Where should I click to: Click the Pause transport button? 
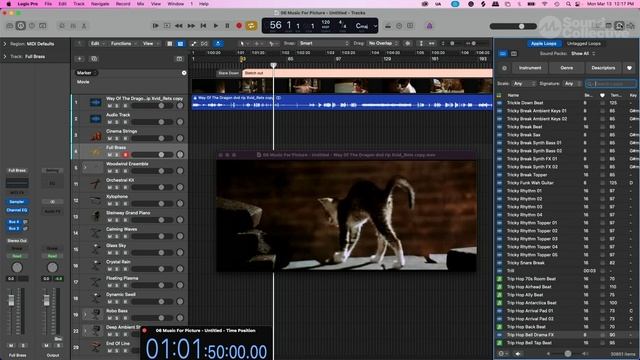(227, 26)
